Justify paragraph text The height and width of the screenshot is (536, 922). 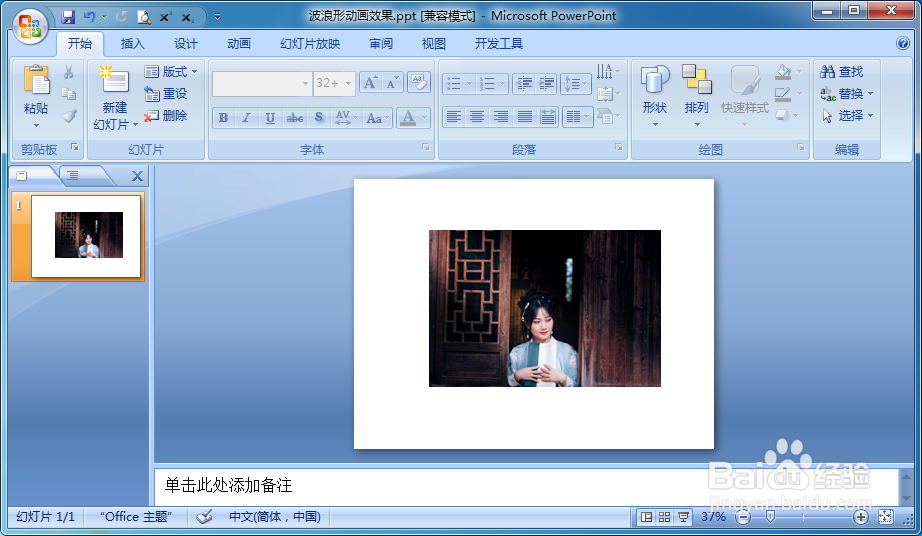[525, 117]
